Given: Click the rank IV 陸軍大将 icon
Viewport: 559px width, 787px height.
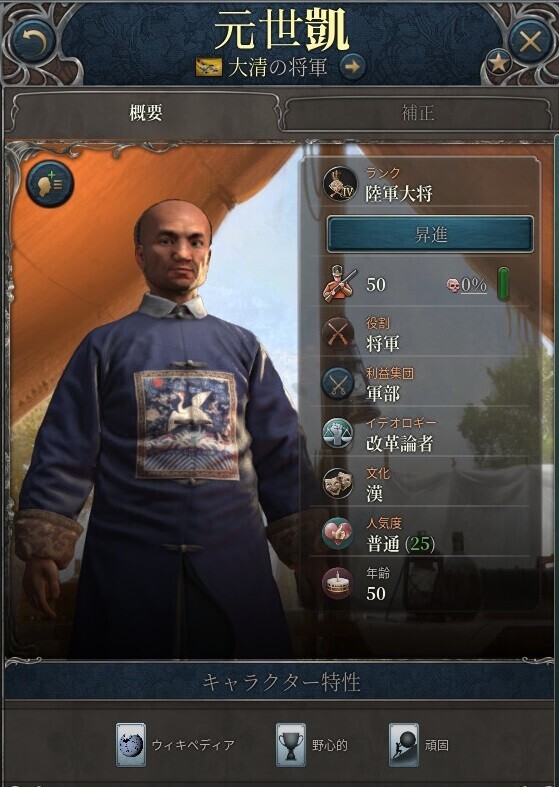Looking at the screenshot, I should (x=340, y=183).
